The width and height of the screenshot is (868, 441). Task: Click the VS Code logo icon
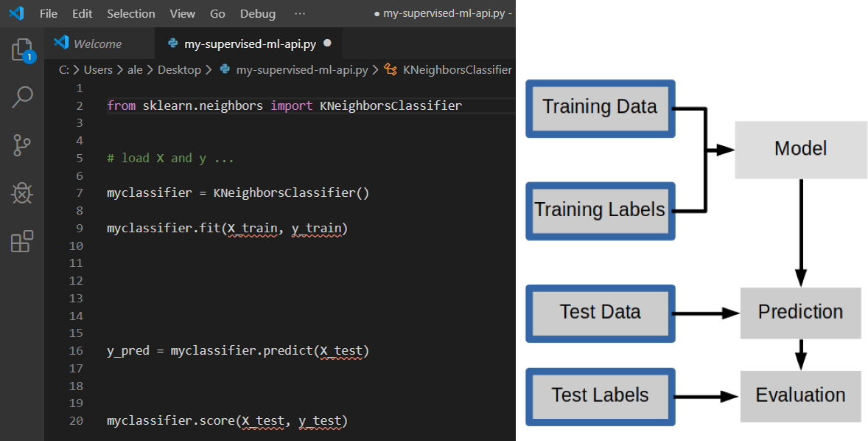click(x=17, y=13)
